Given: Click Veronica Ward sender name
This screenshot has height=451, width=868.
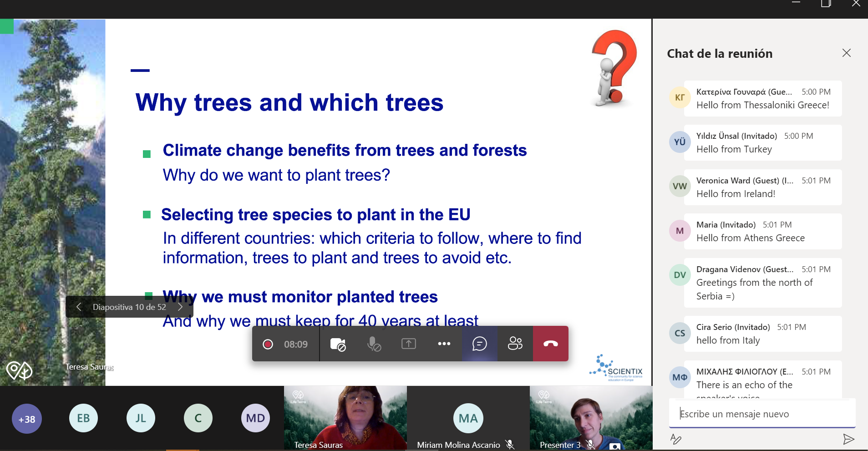Looking at the screenshot, I should [745, 181].
